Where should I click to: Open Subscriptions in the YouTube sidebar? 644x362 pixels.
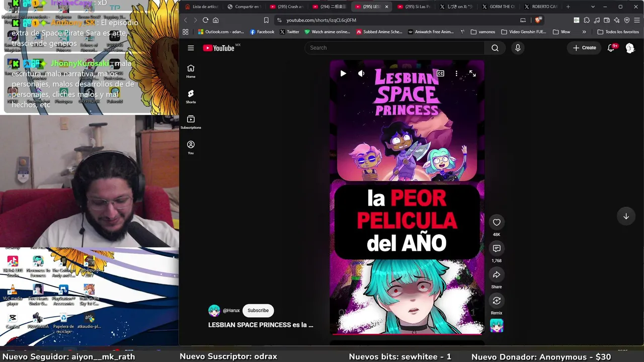(191, 122)
